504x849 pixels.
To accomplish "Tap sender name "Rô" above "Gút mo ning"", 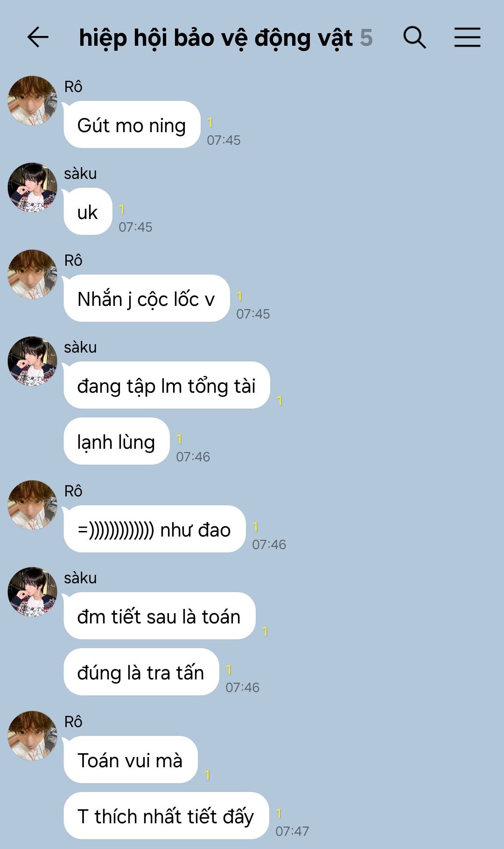I will click(73, 86).
